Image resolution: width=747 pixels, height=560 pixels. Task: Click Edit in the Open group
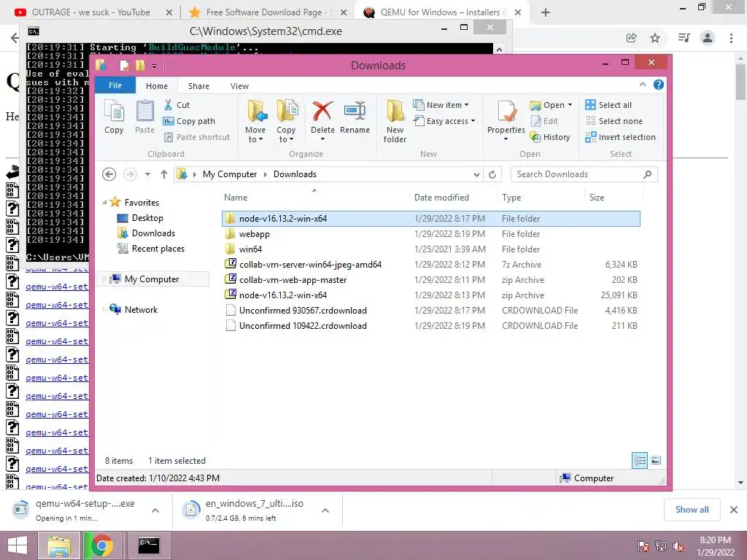point(544,121)
